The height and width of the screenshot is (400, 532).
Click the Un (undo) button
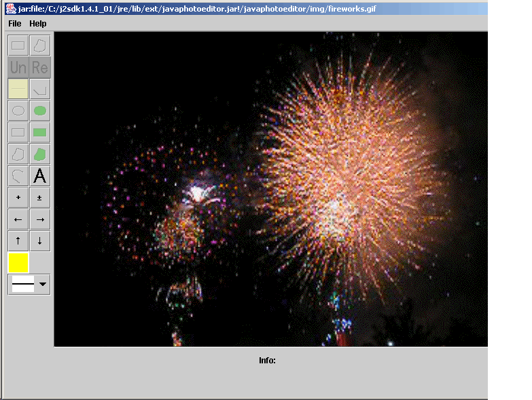[18, 67]
